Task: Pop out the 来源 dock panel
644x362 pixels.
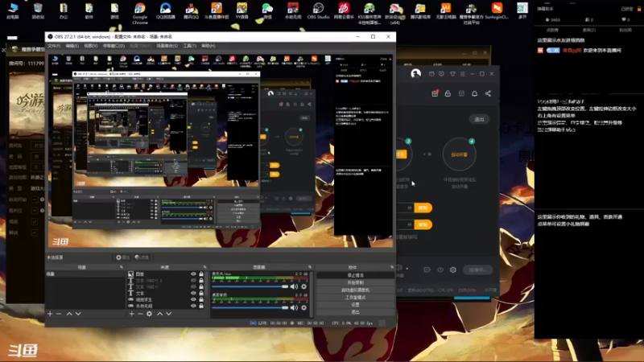Action: coord(204,267)
